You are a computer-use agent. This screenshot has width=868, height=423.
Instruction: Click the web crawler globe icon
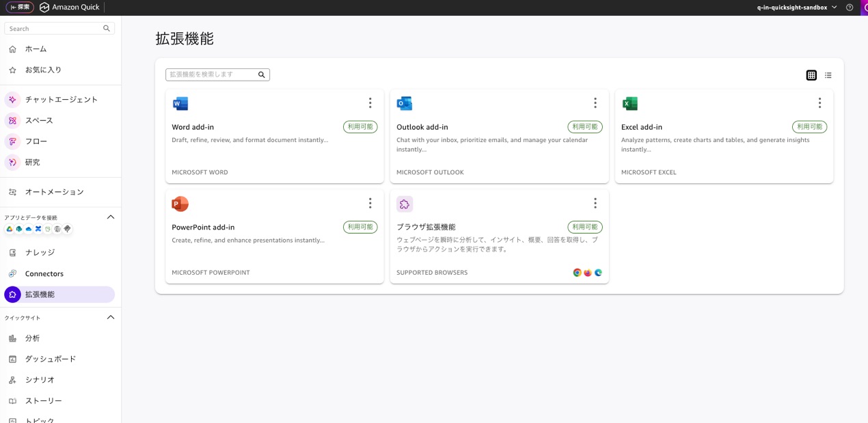click(x=57, y=229)
